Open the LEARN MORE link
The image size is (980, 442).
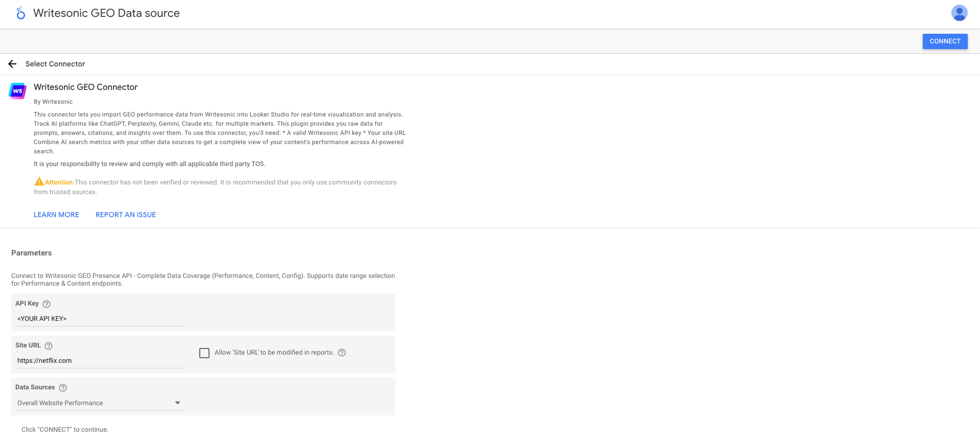click(x=56, y=215)
